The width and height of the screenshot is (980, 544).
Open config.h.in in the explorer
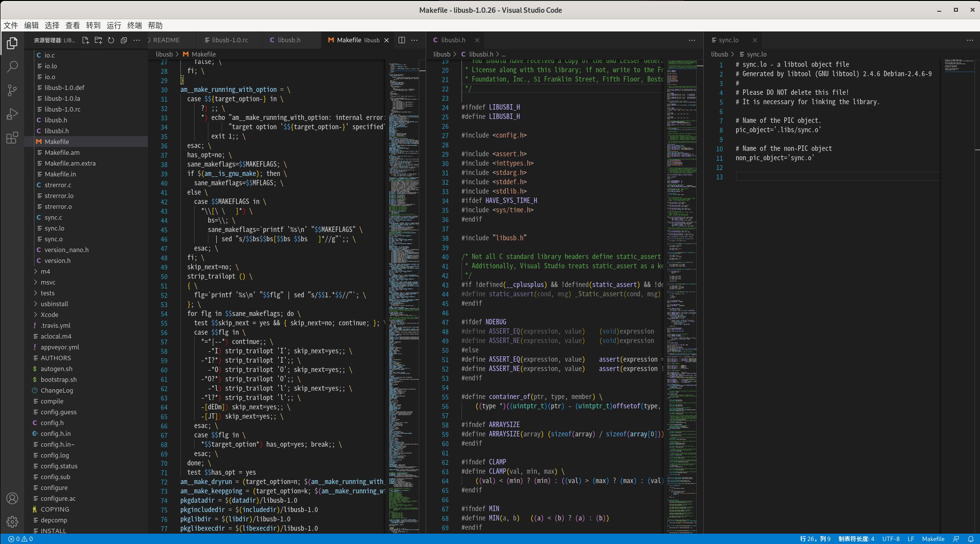click(86, 434)
